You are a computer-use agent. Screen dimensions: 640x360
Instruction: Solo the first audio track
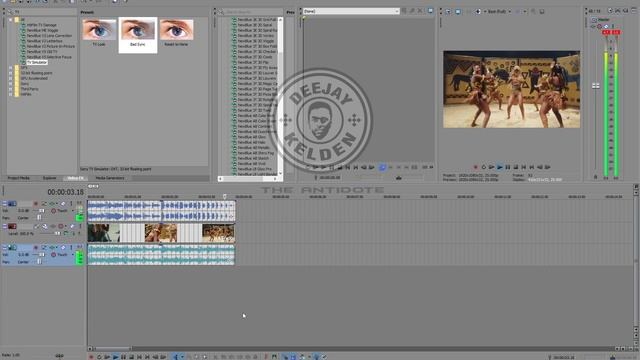pos(71,203)
